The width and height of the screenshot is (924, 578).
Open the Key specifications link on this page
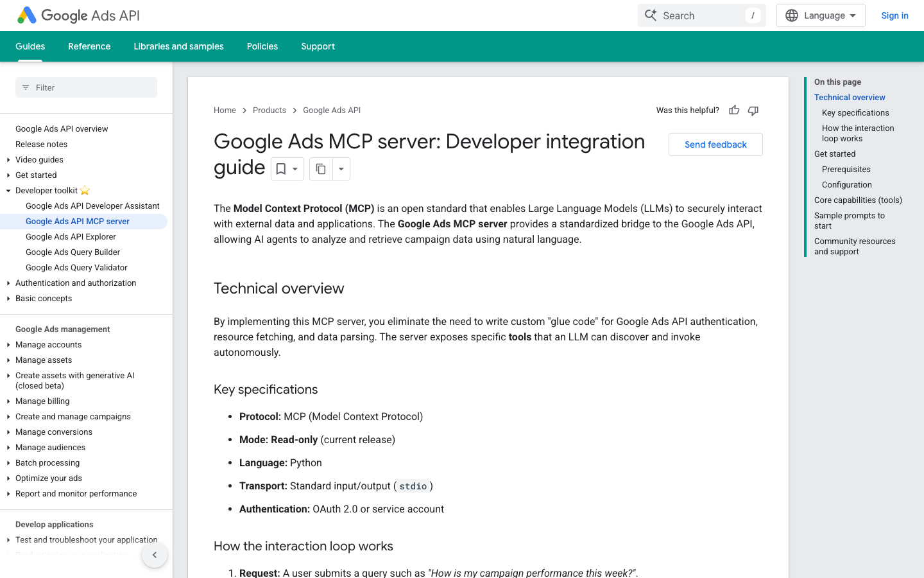[x=855, y=112]
